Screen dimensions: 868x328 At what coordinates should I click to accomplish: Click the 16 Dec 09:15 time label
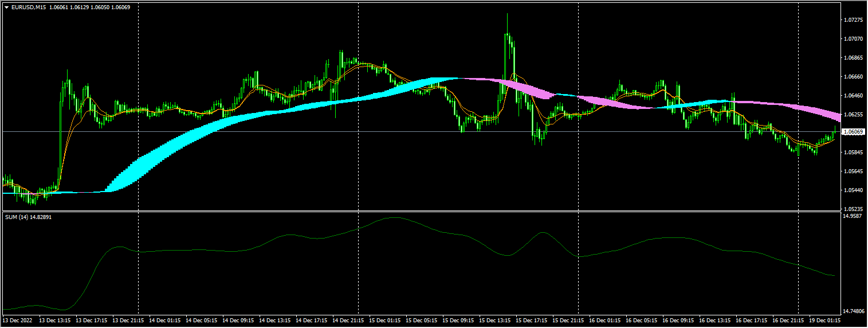pyautogui.click(x=680, y=319)
